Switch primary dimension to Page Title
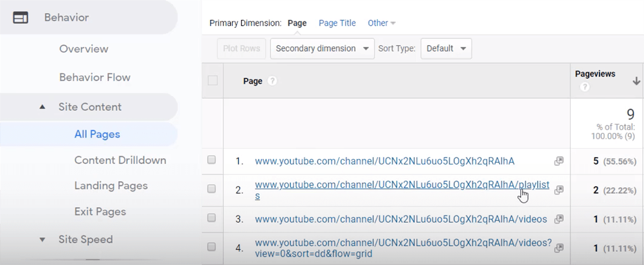 click(x=337, y=23)
